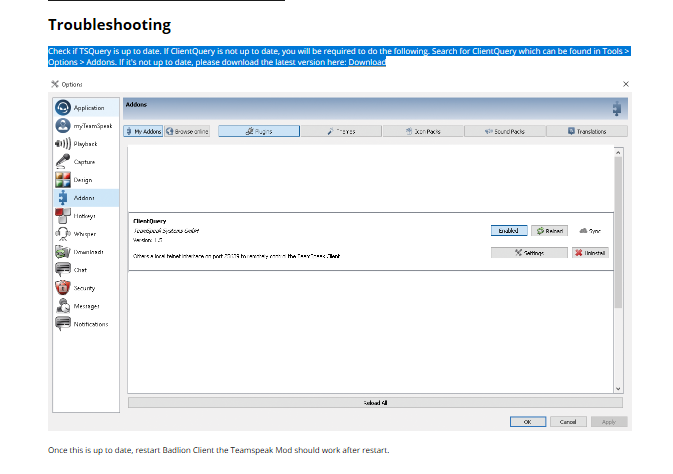
Task: Click the Sync cloud button
Action: click(x=590, y=231)
